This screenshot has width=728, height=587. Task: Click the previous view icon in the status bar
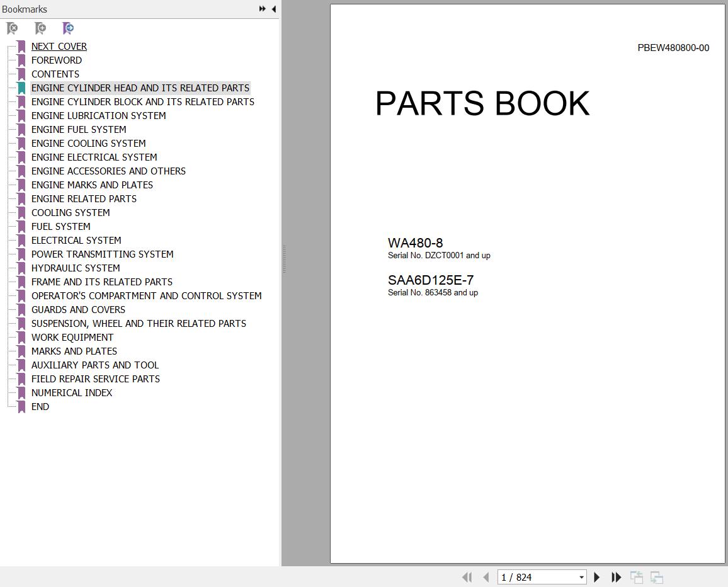tap(637, 578)
